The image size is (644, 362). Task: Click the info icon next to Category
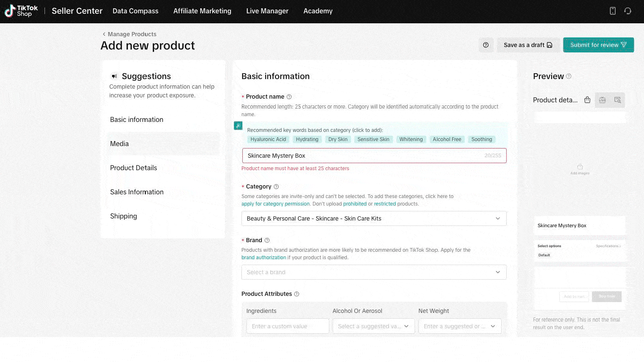276,187
